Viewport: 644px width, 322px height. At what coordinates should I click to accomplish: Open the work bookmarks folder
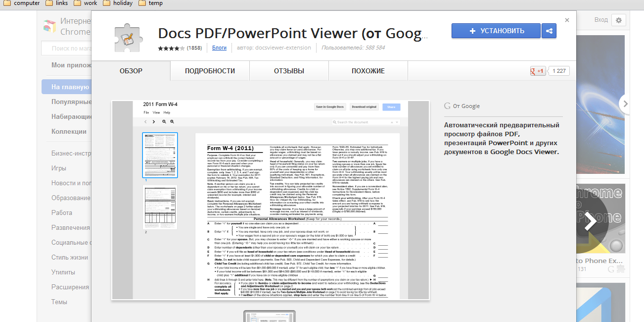coord(86,3)
